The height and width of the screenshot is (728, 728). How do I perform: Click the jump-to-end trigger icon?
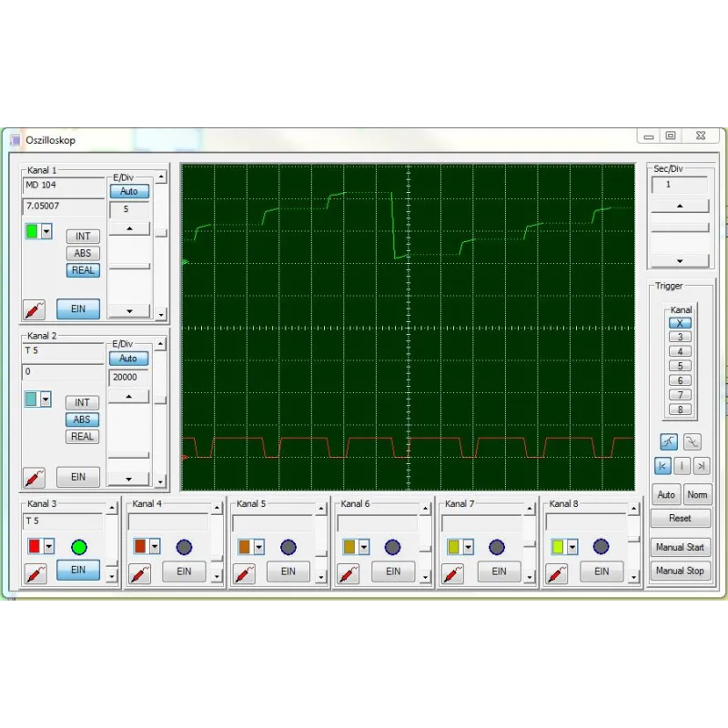(701, 466)
